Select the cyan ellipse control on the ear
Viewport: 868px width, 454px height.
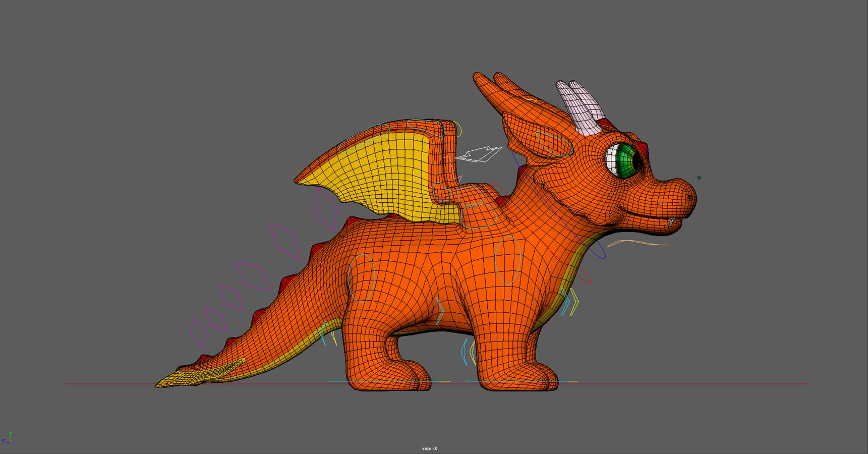pyautogui.click(x=554, y=143)
